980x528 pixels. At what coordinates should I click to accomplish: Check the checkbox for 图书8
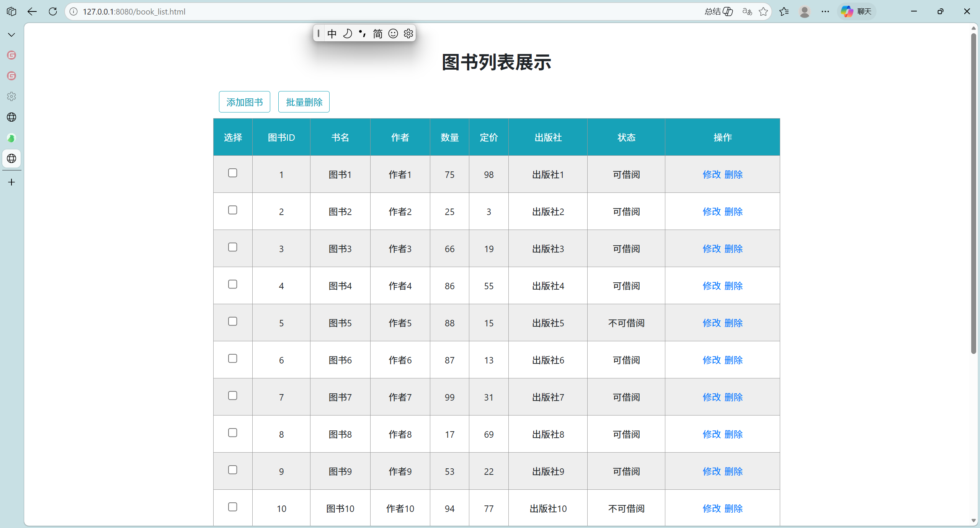click(233, 433)
